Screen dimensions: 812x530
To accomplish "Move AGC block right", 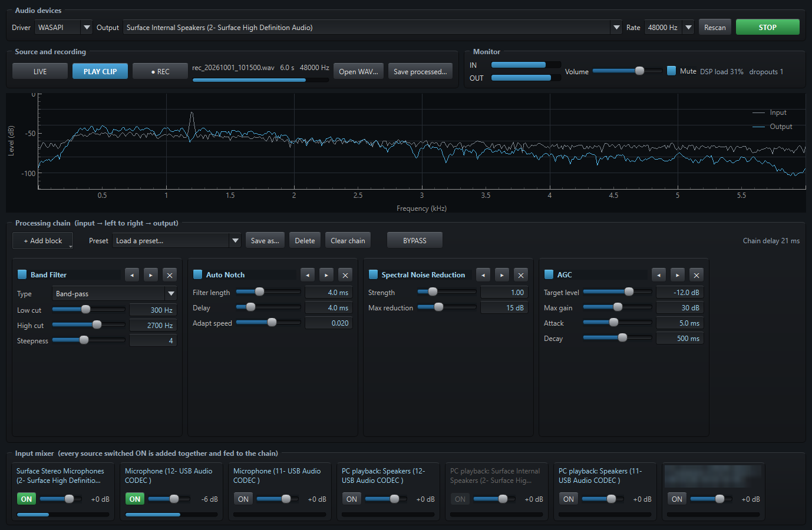I will 678,275.
